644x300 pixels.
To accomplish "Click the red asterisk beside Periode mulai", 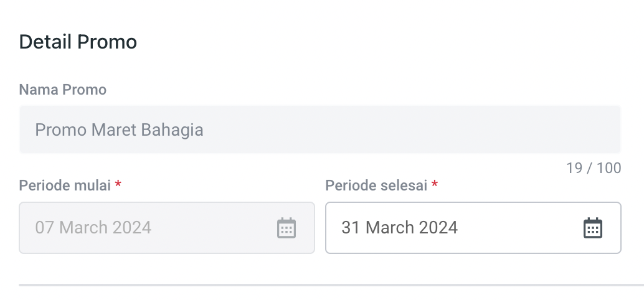I will pos(118,185).
